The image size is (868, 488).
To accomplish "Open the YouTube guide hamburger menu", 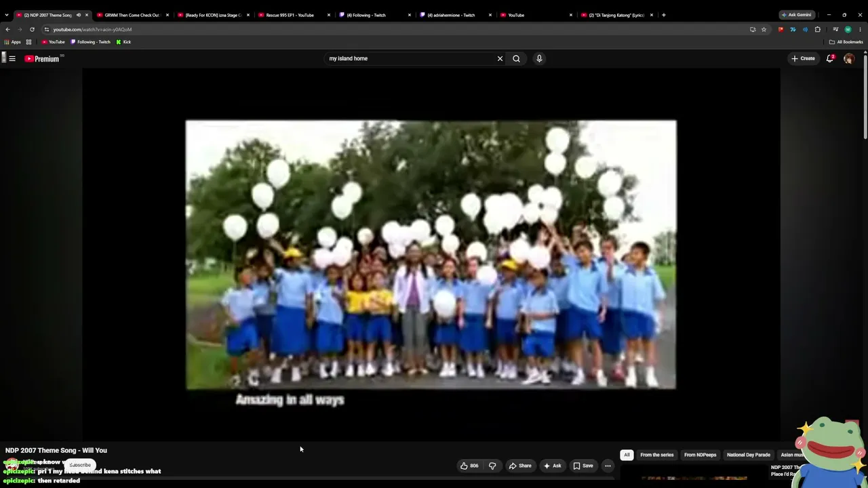I will click(12, 59).
